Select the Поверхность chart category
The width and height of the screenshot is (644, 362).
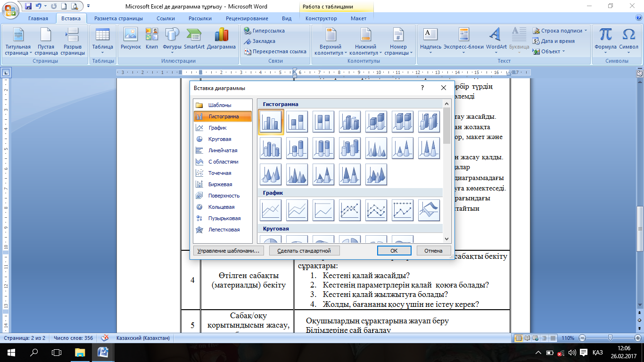[223, 196]
